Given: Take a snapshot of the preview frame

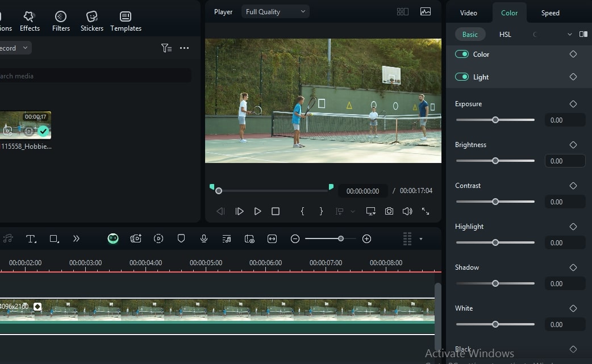Looking at the screenshot, I should tap(389, 211).
